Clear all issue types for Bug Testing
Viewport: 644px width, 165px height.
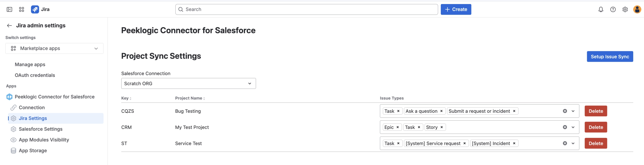pos(565,111)
